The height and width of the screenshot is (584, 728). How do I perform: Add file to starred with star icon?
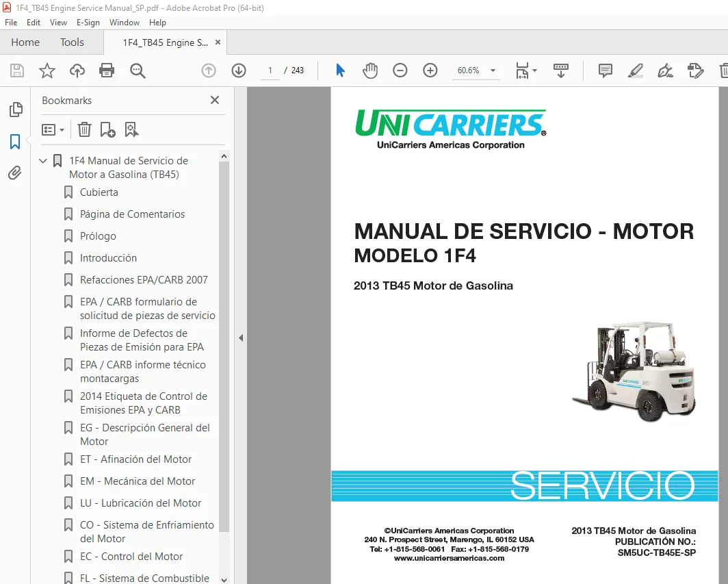coord(47,71)
